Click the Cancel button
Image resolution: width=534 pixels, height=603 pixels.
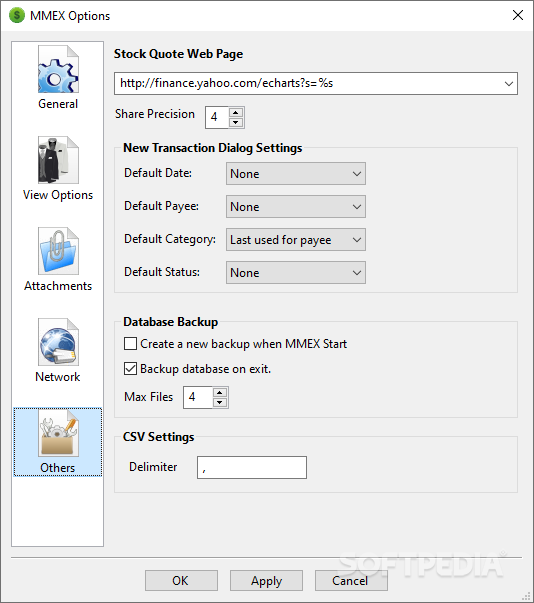351,581
